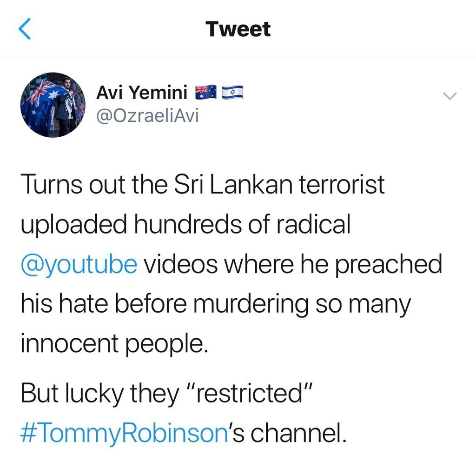Click the line "his hate before murdering so many"
Viewport: 476px width, 462px height.
[x=216, y=305]
